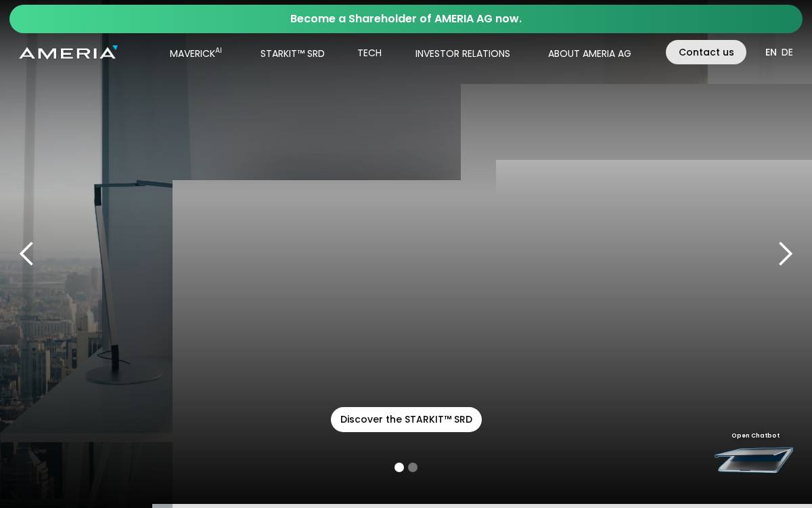Open the ABOUT AMERIA AG menu
The image size is (812, 508).
589,54
